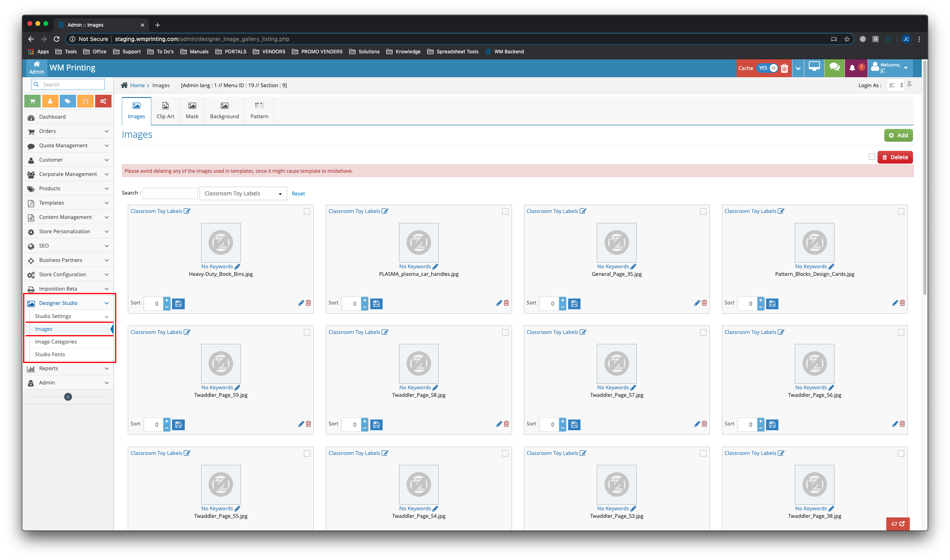Click the green Add button

click(x=898, y=135)
